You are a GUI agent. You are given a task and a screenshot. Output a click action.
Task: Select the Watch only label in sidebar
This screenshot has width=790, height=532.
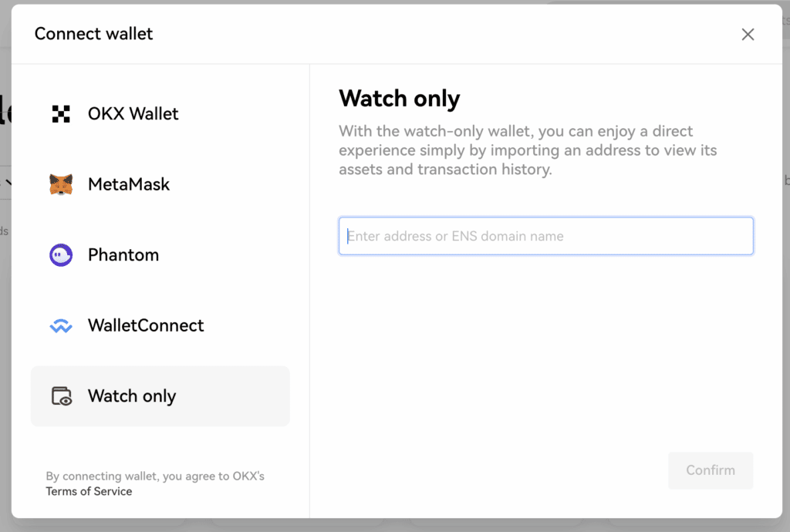pos(132,396)
